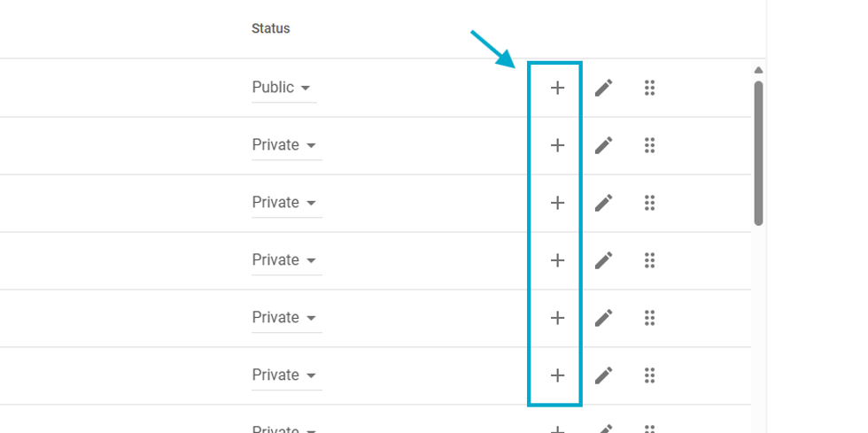Edit the Public row with the pencil icon

click(x=603, y=88)
